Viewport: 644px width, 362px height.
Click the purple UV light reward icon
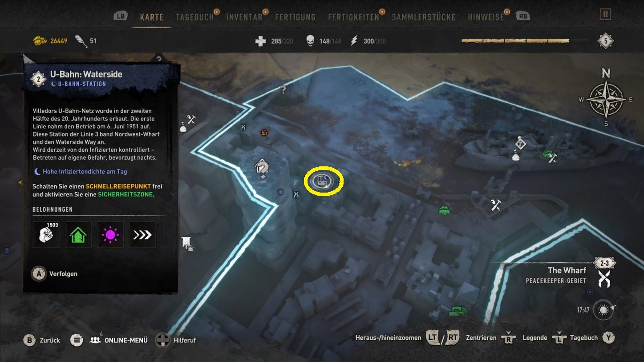(x=110, y=234)
